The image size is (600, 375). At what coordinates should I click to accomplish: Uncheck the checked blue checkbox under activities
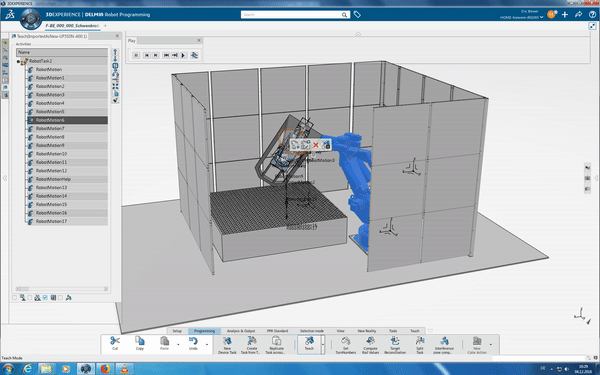tap(45, 297)
